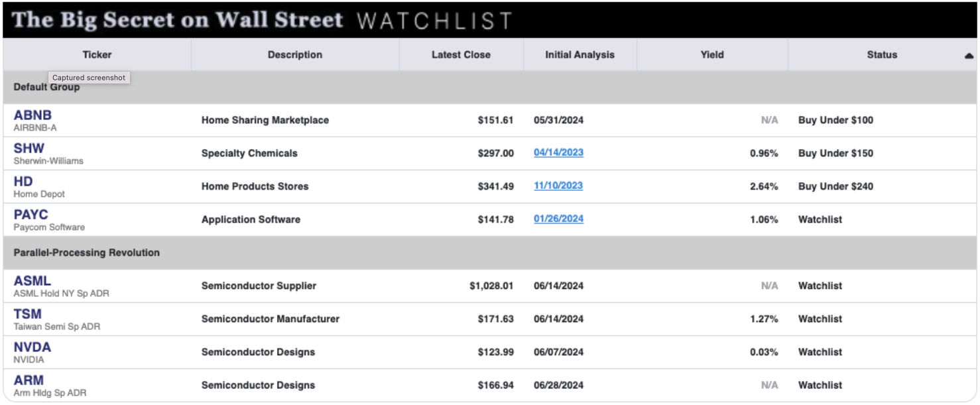Click the Home Sharing Marketplace description
The width and height of the screenshot is (980, 405).
click(x=265, y=120)
